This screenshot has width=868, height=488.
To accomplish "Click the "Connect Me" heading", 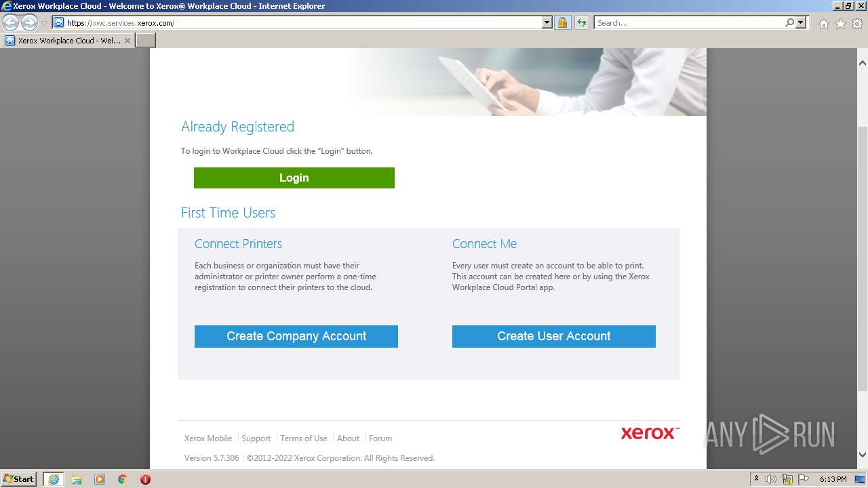I will (x=484, y=244).
